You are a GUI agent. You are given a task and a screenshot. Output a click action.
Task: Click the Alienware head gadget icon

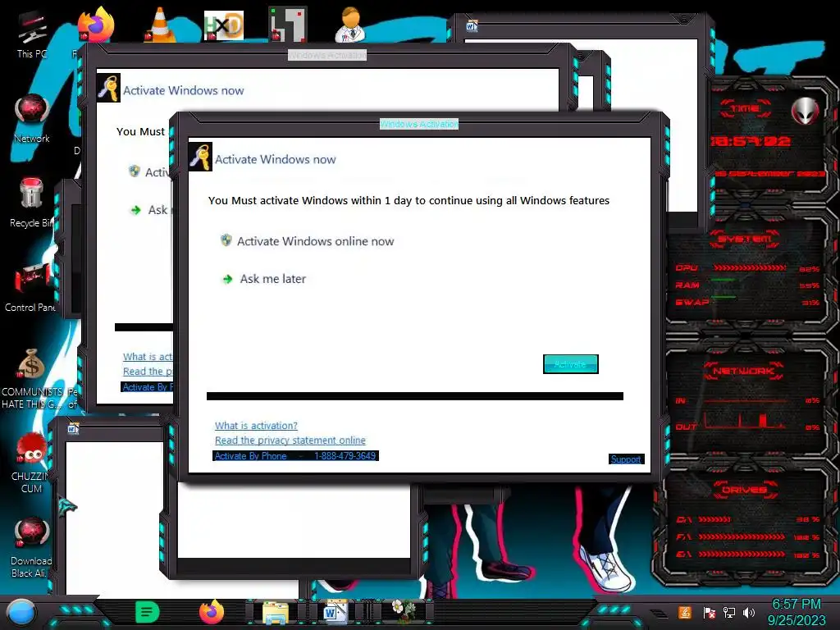pyautogui.click(x=806, y=111)
